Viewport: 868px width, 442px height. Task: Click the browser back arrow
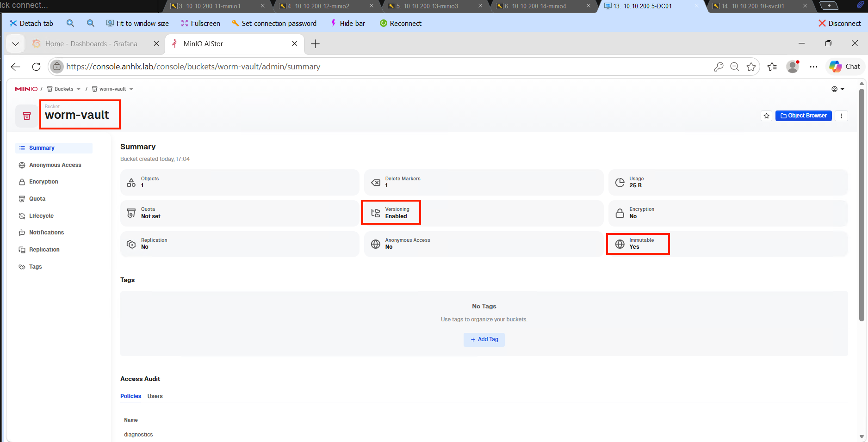(x=16, y=67)
